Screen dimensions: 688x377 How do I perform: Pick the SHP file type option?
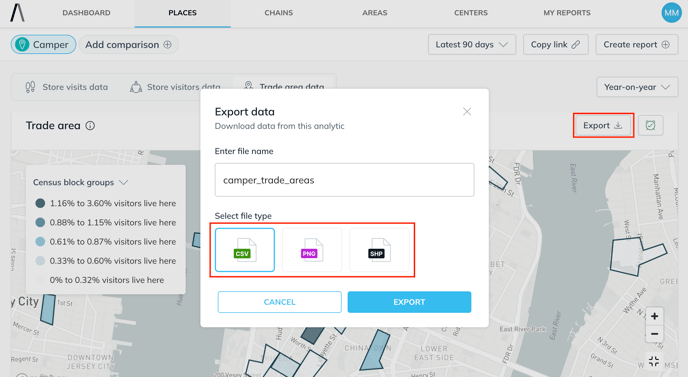(x=379, y=250)
